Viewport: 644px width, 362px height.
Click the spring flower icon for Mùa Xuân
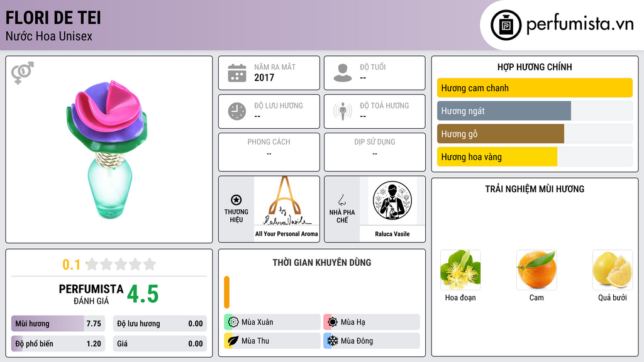coord(233,322)
